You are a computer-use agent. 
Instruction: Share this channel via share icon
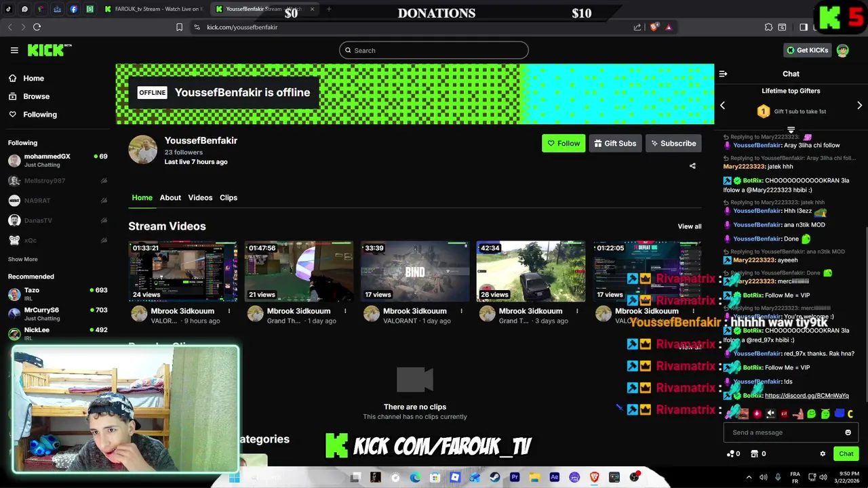click(x=692, y=166)
